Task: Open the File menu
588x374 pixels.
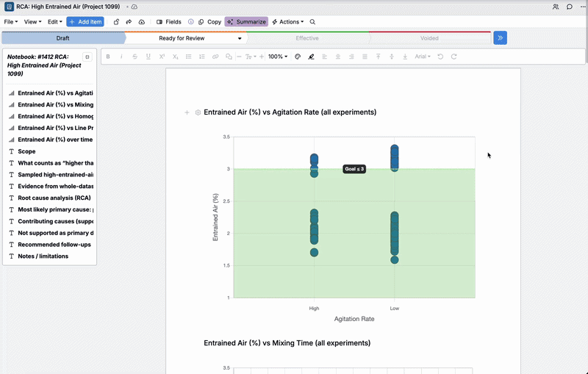Action: [11, 22]
